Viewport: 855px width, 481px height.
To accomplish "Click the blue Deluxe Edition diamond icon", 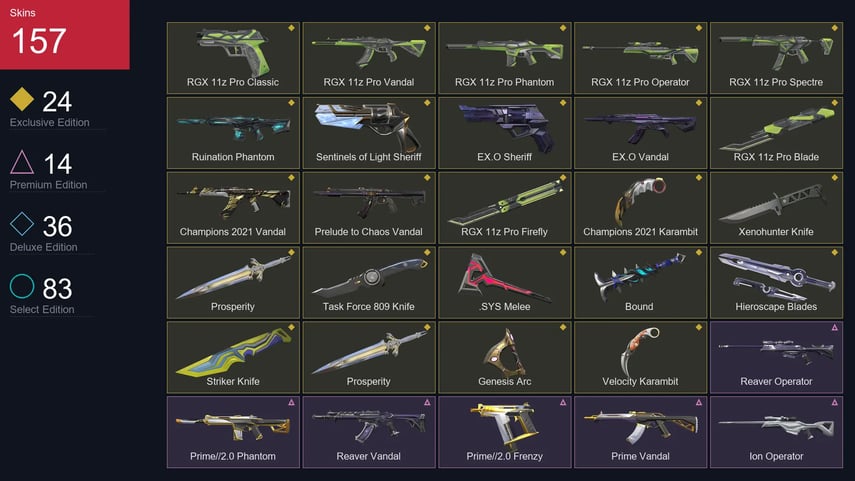I will (22, 224).
